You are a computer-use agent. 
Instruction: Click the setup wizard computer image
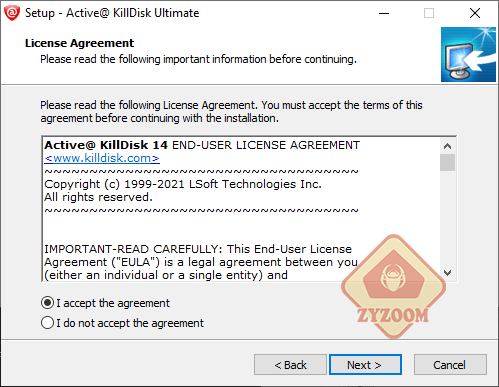(x=468, y=54)
